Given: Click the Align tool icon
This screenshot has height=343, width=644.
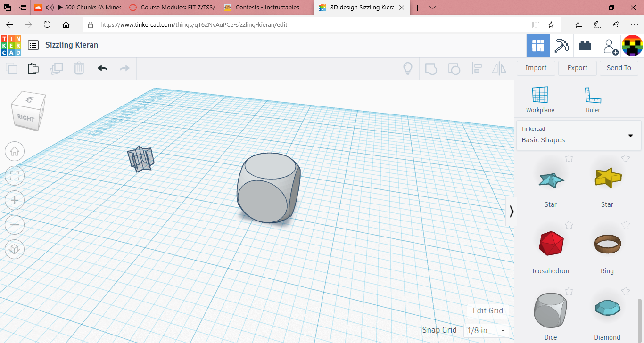Looking at the screenshot, I should [477, 68].
